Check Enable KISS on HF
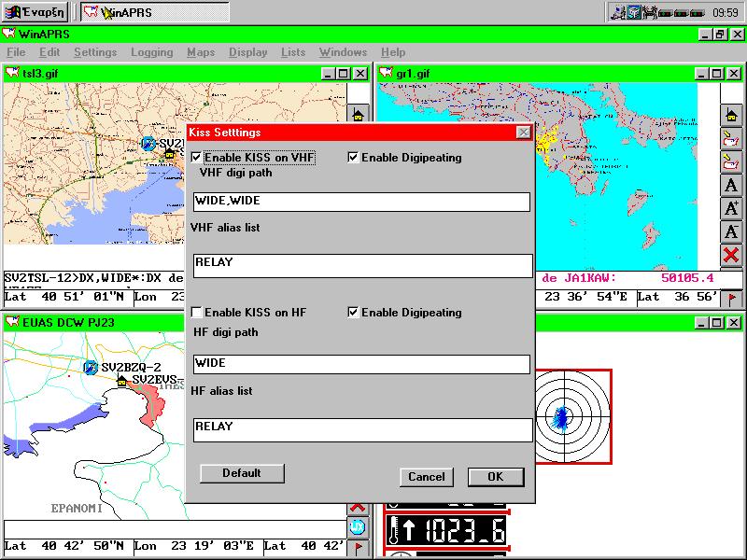 196,313
